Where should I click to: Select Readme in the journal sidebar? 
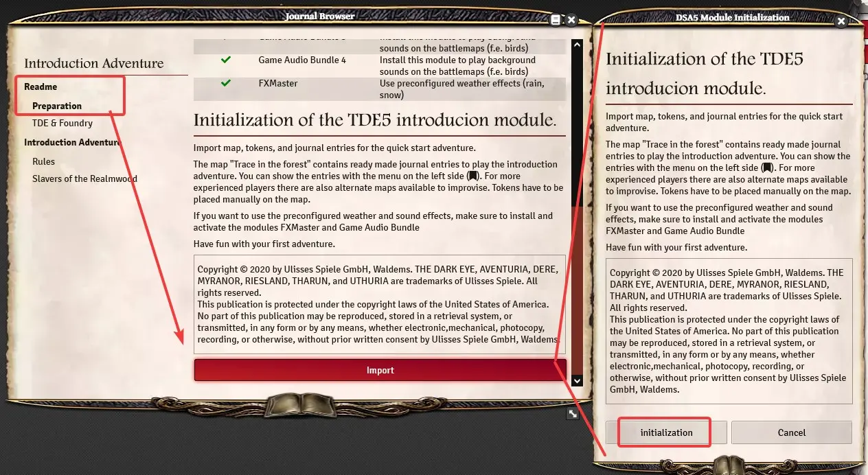point(41,86)
